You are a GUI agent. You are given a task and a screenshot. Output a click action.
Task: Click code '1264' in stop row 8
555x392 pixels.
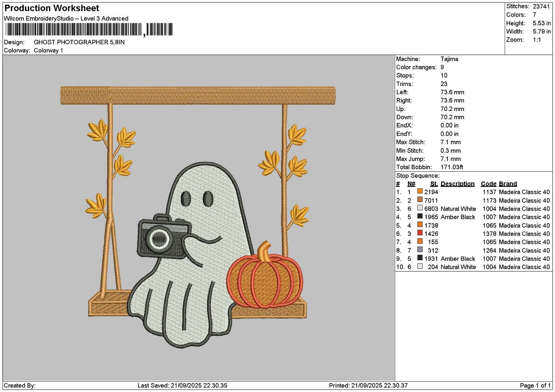tap(490, 250)
